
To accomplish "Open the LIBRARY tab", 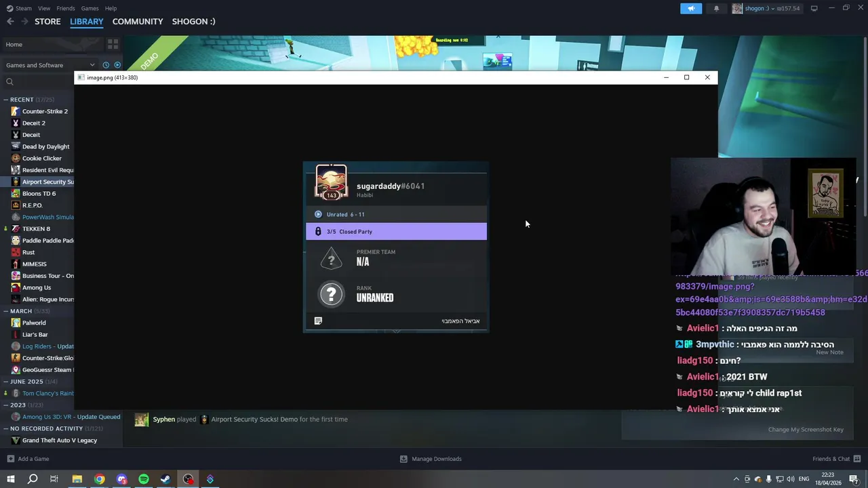I will pos(87,22).
